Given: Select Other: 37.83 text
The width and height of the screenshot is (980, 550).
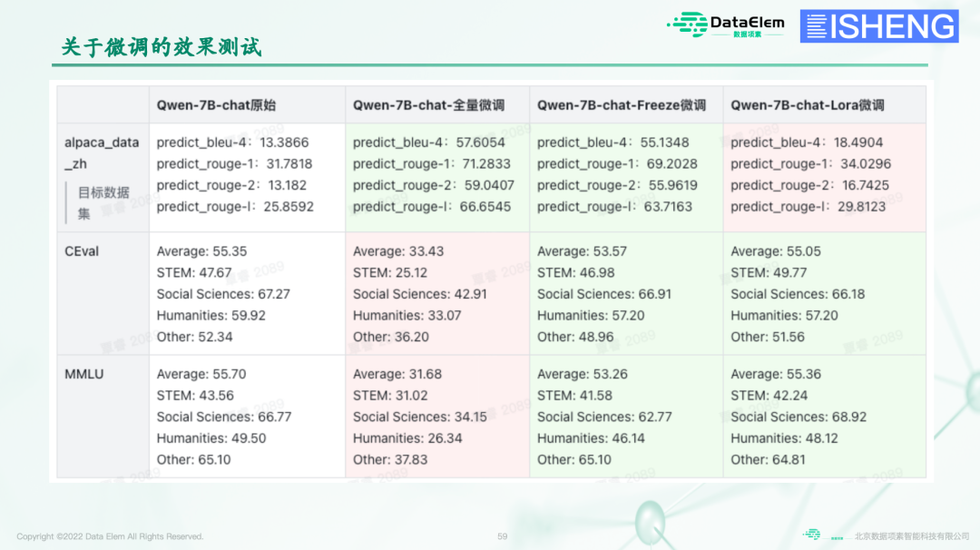Looking at the screenshot, I should tap(390, 459).
